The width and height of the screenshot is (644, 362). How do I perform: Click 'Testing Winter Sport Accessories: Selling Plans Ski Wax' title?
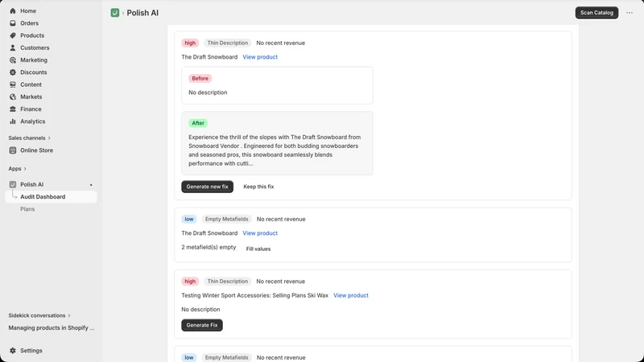click(x=254, y=295)
